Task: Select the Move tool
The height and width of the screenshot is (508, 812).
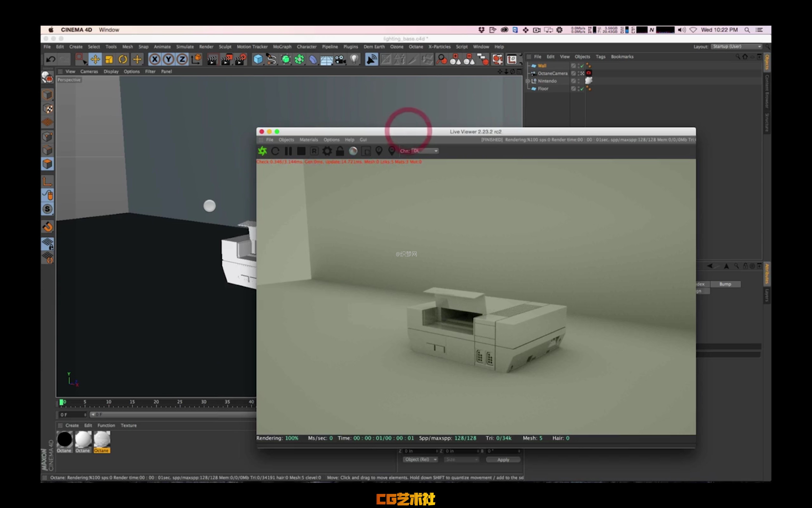Action: point(95,60)
